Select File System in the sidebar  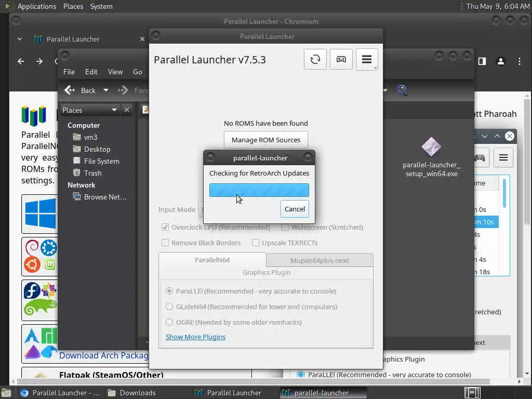coord(101,161)
